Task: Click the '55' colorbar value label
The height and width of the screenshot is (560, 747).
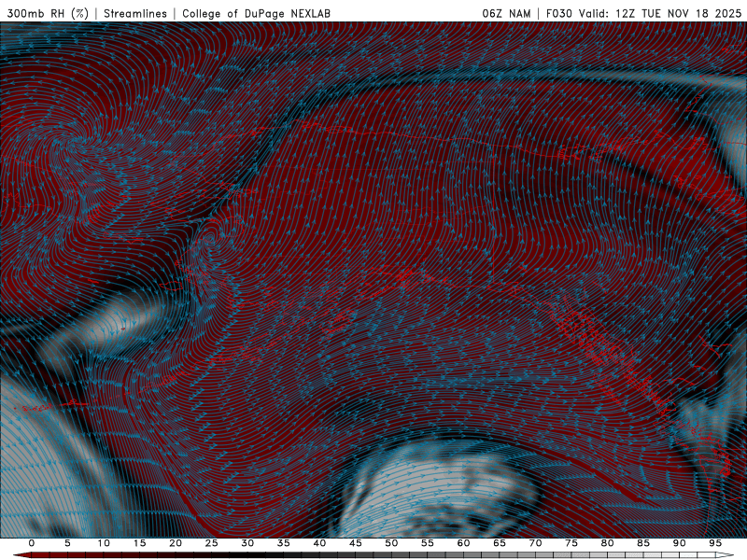Action: click(x=428, y=543)
